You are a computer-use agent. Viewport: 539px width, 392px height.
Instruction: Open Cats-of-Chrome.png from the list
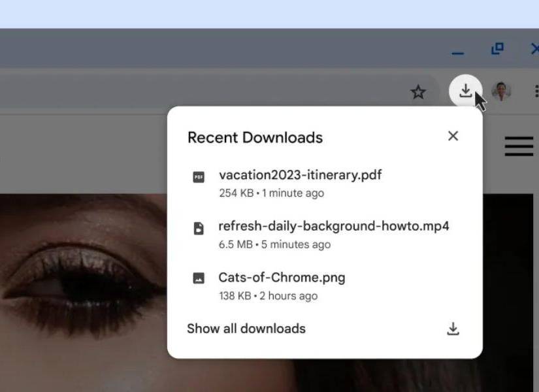[282, 278]
